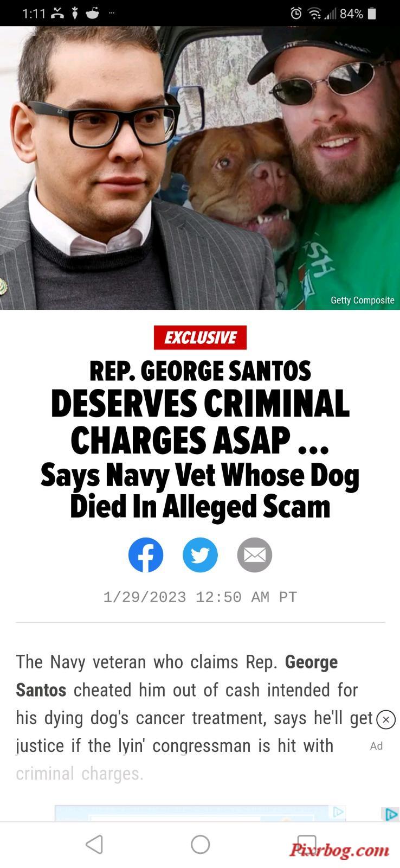Click the Ad label beside text
Viewport: 400px width, 868px height.
pos(376,746)
